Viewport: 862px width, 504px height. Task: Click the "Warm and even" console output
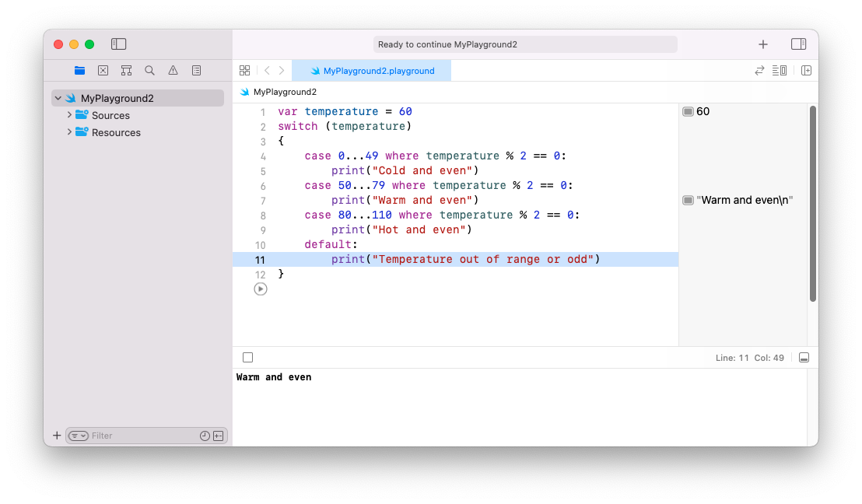click(x=274, y=377)
